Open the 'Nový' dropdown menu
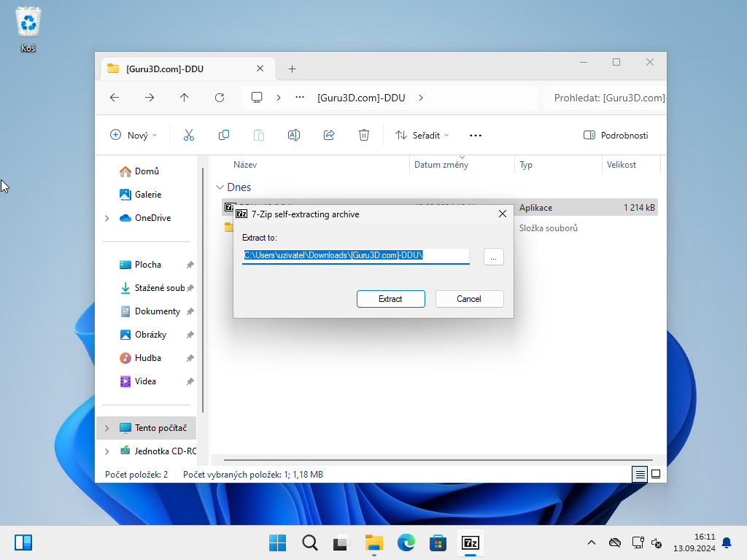This screenshot has height=560, width=747. click(x=133, y=135)
